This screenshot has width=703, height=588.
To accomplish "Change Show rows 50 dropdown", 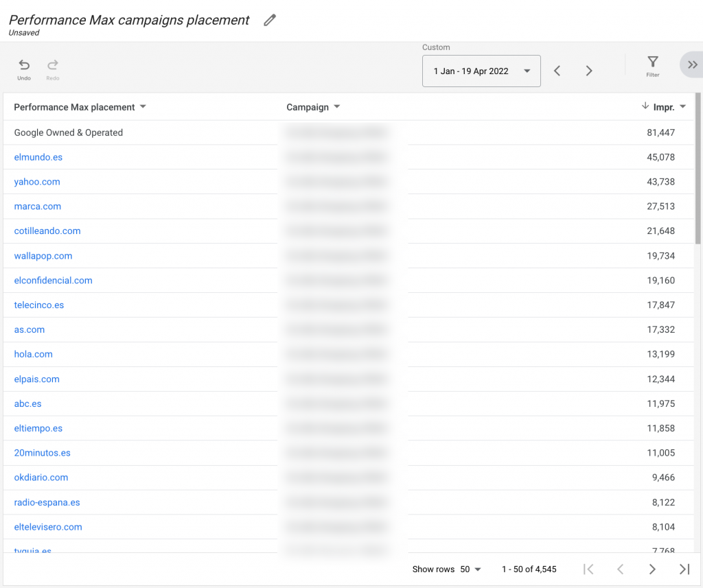I will (470, 569).
